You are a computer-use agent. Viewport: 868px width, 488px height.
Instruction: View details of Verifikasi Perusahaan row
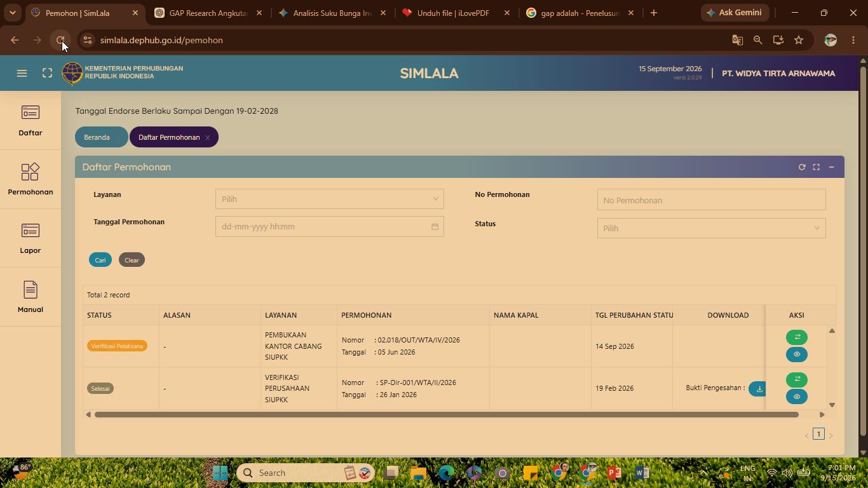[x=797, y=397]
